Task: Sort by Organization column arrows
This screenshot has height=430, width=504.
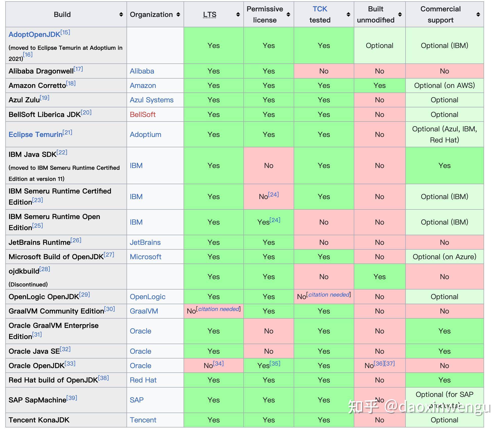Action: pyautogui.click(x=178, y=15)
